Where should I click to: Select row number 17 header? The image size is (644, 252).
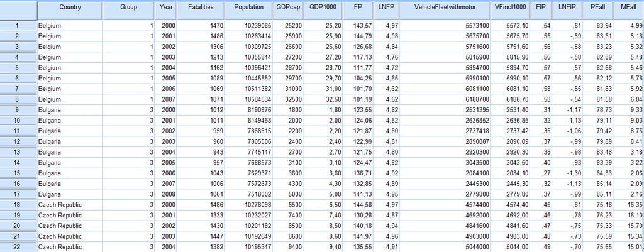point(18,194)
